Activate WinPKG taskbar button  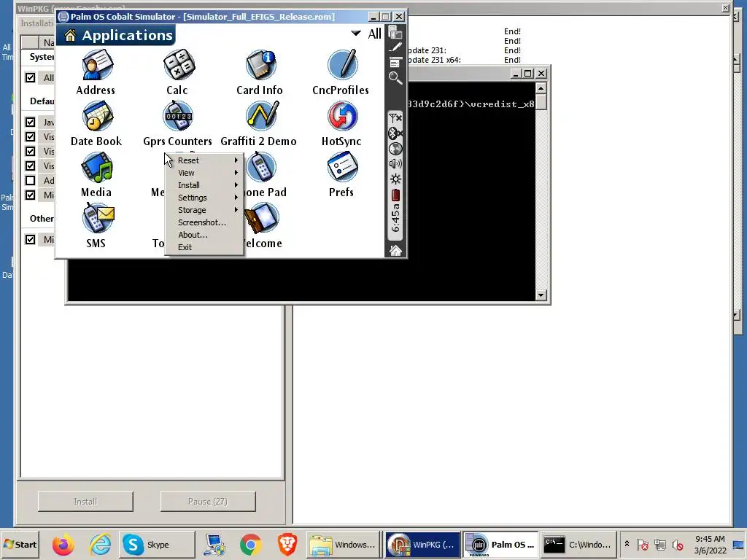422,544
